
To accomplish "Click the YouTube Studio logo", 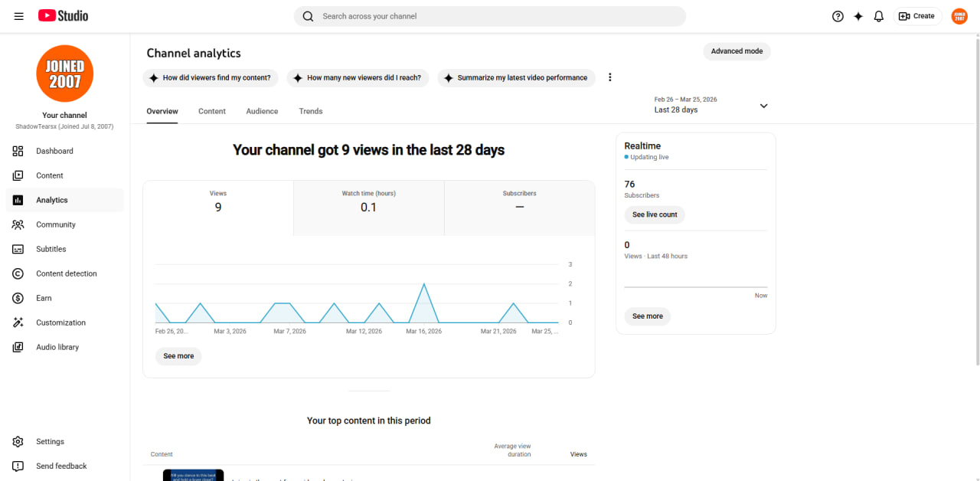I will point(64,16).
